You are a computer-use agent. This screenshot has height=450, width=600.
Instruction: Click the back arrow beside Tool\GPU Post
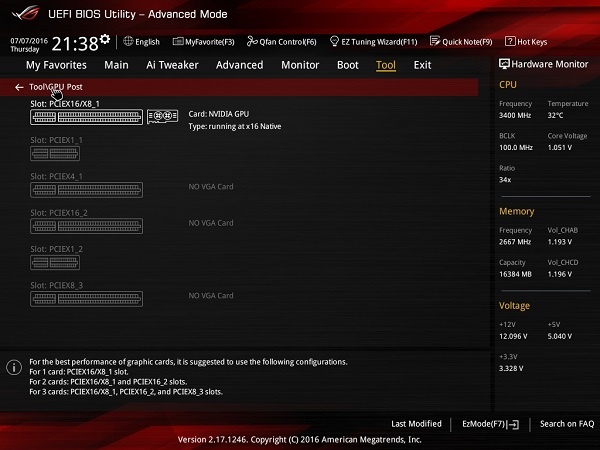click(x=19, y=88)
